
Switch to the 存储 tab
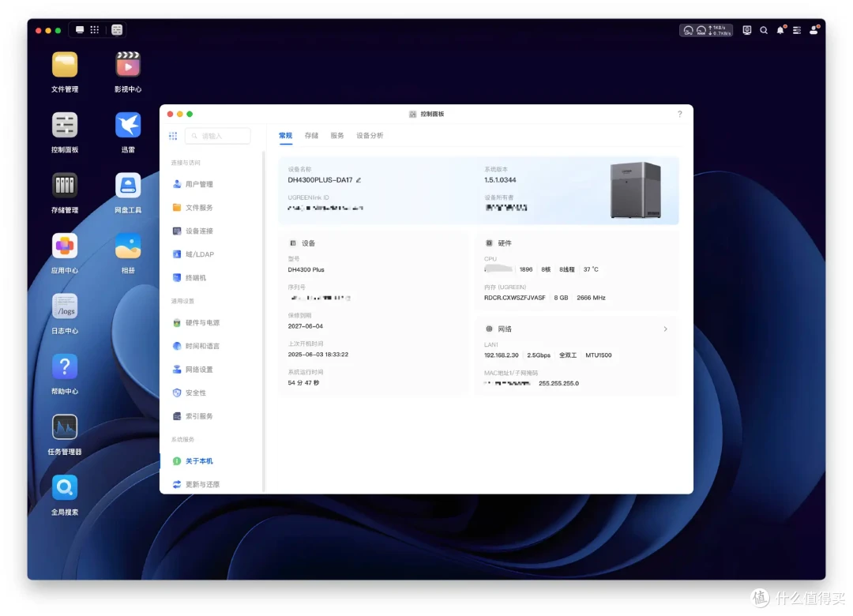311,136
